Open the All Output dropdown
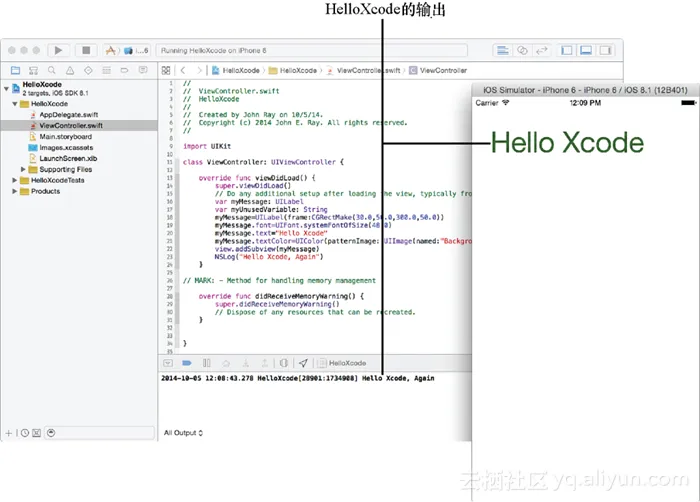Screen dimensions: 700x502 pos(183,433)
